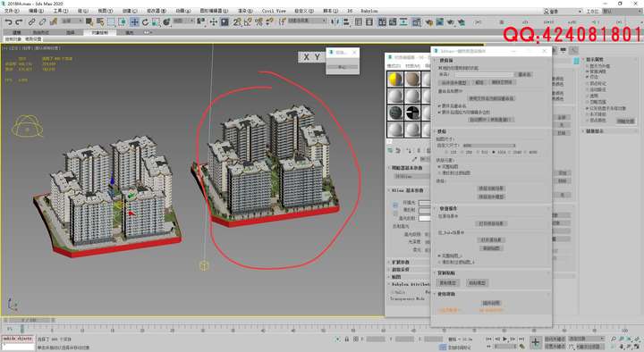Open Render Setup teapot icon
The height and width of the screenshot is (352, 644).
pyautogui.click(x=428, y=21)
